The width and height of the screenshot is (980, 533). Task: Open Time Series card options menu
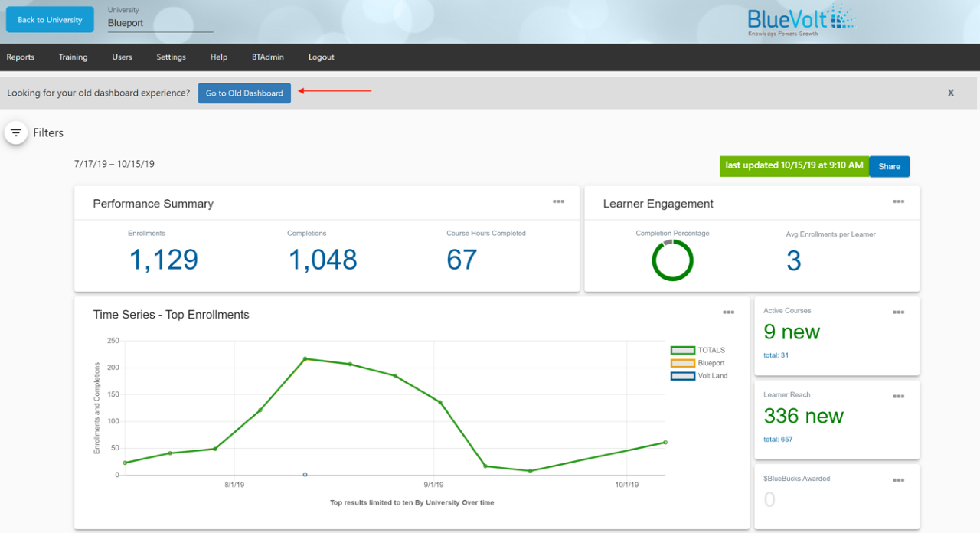(729, 312)
